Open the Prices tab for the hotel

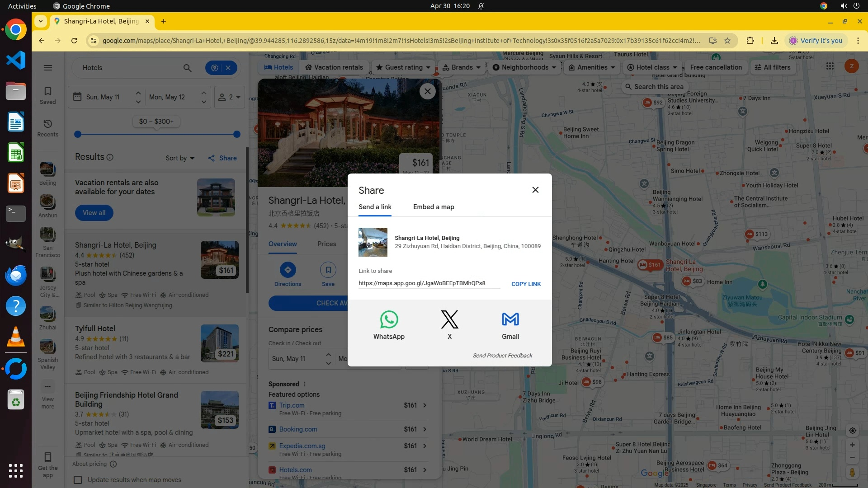coord(326,244)
